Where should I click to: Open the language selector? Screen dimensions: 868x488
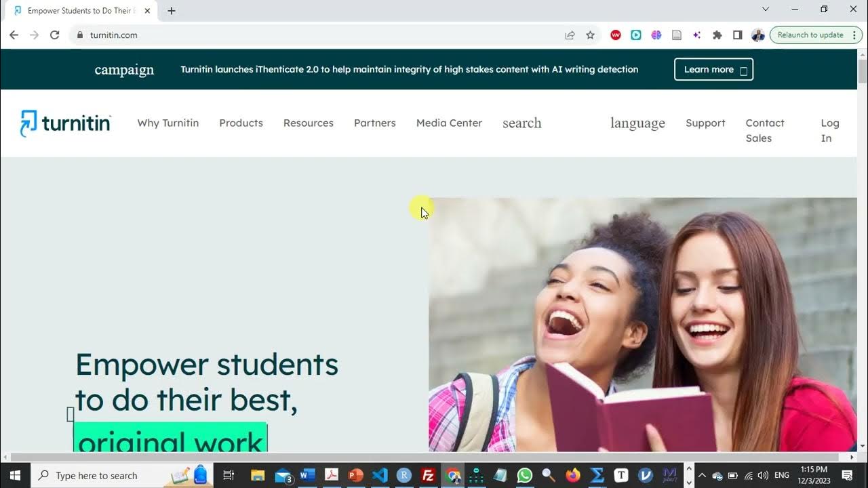[x=637, y=123]
